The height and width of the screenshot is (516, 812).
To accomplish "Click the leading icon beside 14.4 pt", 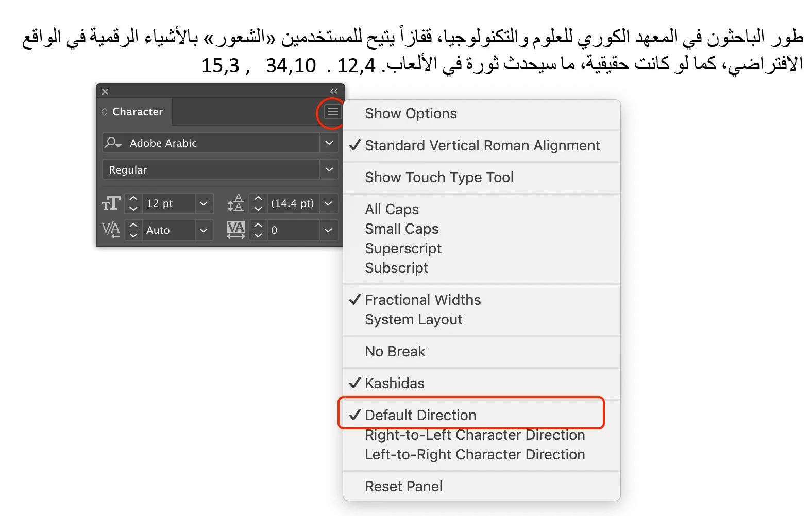I will (x=236, y=203).
